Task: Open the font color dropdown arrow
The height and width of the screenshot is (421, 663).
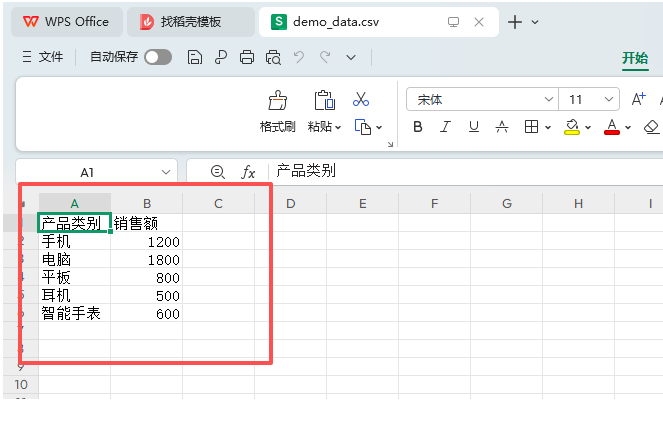Action: pyautogui.click(x=628, y=127)
